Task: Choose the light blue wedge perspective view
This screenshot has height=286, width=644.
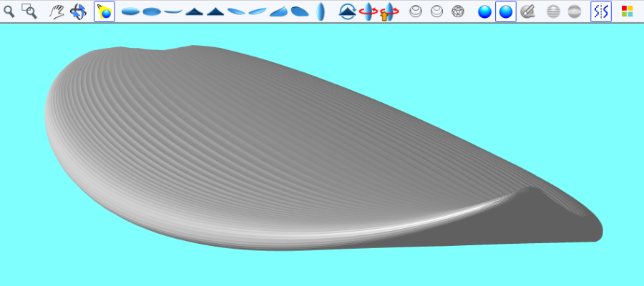Action: 278,11
